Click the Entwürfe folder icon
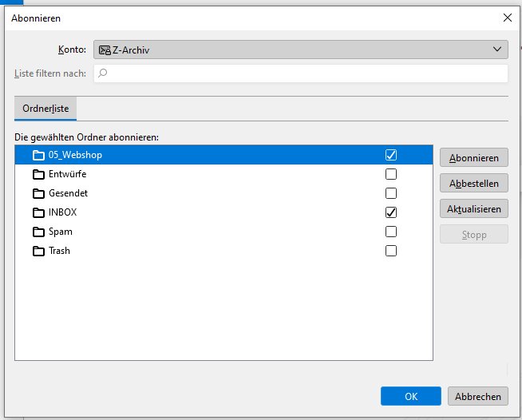 pyautogui.click(x=38, y=174)
